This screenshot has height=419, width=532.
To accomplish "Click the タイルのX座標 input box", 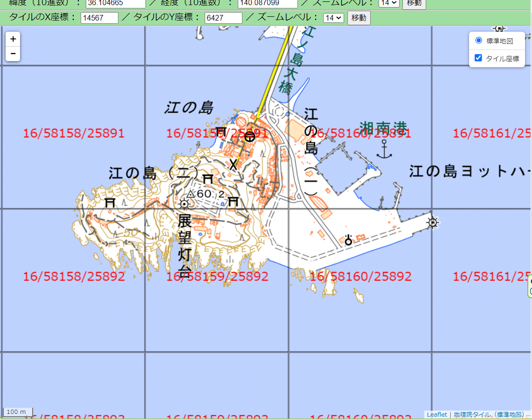I will (x=99, y=18).
